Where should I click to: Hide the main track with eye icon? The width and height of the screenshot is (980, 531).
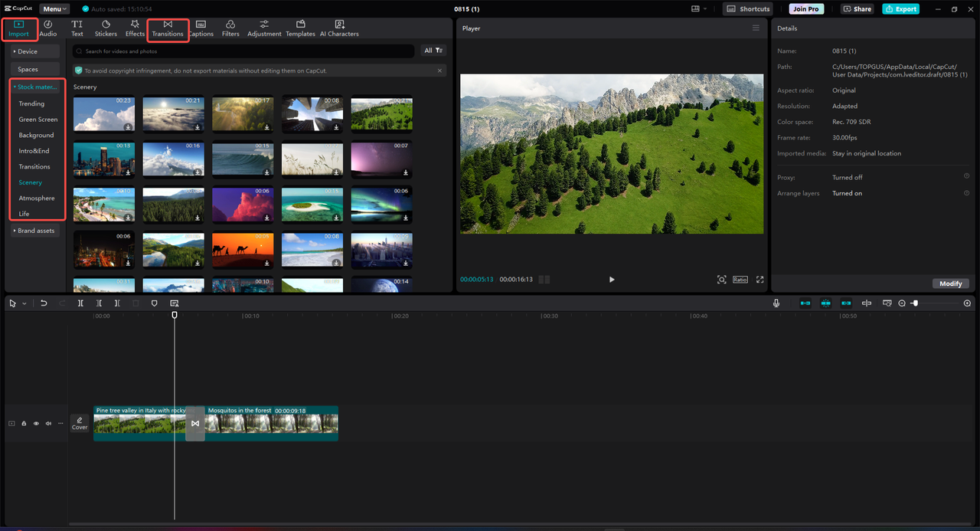[x=36, y=424]
